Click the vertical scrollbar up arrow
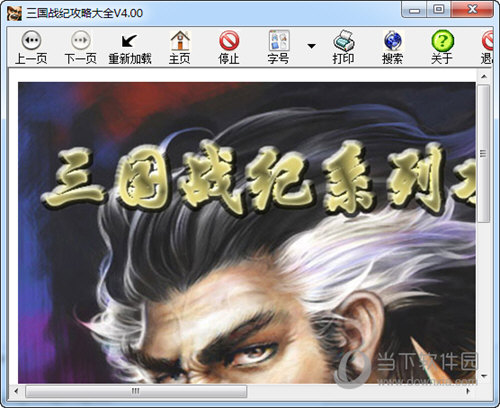Image resolution: width=500 pixels, height=408 pixels. pyautogui.click(x=484, y=77)
